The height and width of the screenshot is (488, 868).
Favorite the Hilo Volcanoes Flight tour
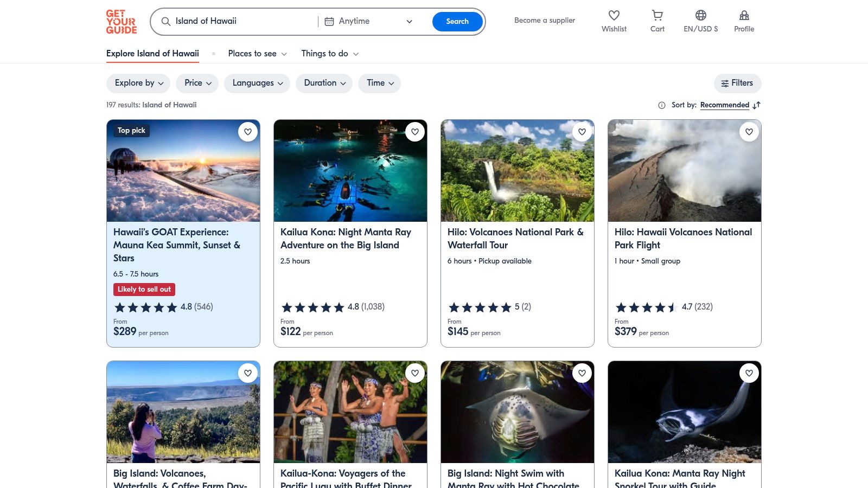click(x=749, y=132)
